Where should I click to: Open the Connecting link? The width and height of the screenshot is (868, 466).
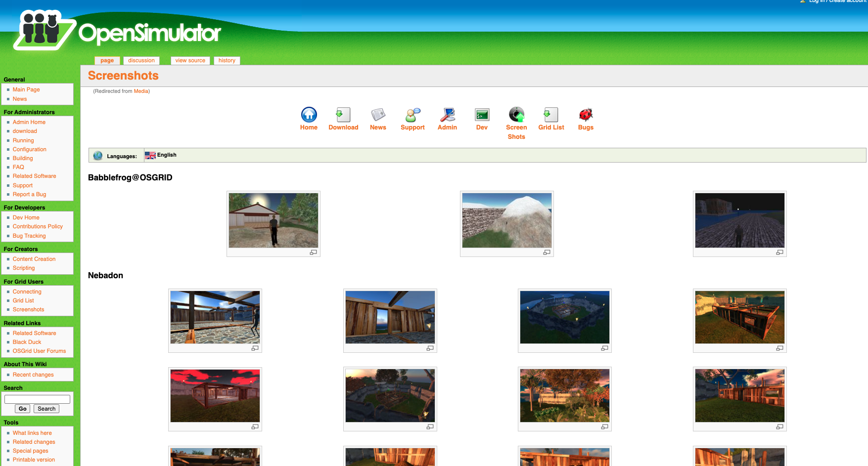pyautogui.click(x=27, y=292)
